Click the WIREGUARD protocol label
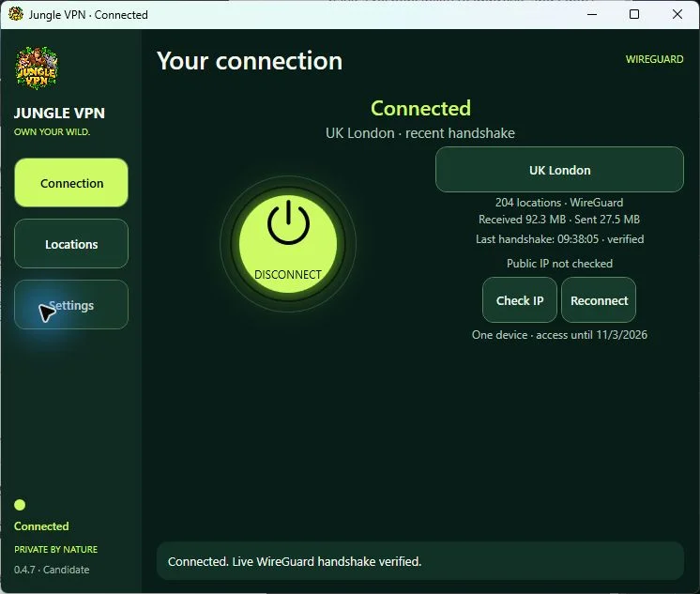The image size is (700, 594). coord(654,59)
